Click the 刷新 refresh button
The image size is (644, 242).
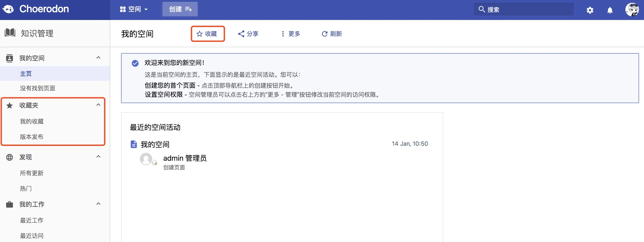click(332, 34)
